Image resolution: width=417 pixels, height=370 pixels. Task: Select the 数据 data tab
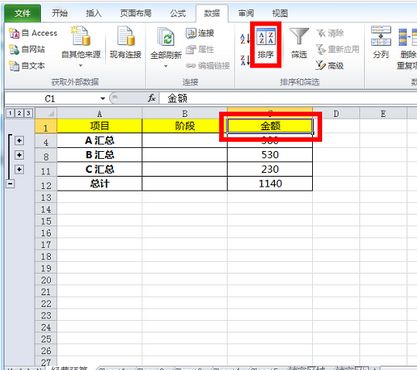click(x=212, y=13)
